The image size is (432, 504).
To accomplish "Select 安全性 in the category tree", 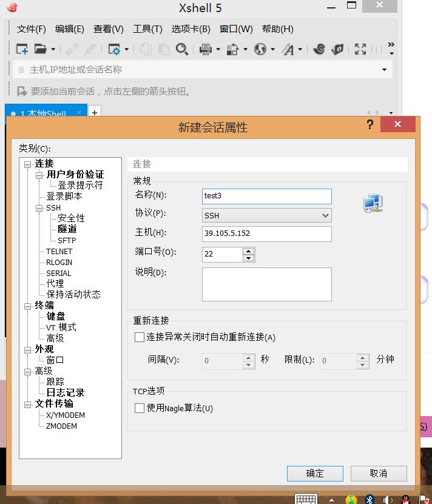I will pyautogui.click(x=71, y=218).
